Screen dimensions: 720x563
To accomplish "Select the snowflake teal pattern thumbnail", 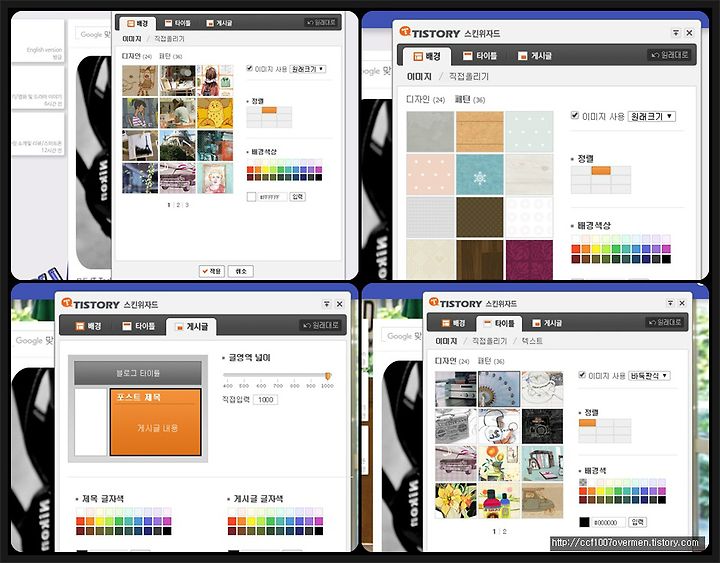I will click(x=479, y=175).
